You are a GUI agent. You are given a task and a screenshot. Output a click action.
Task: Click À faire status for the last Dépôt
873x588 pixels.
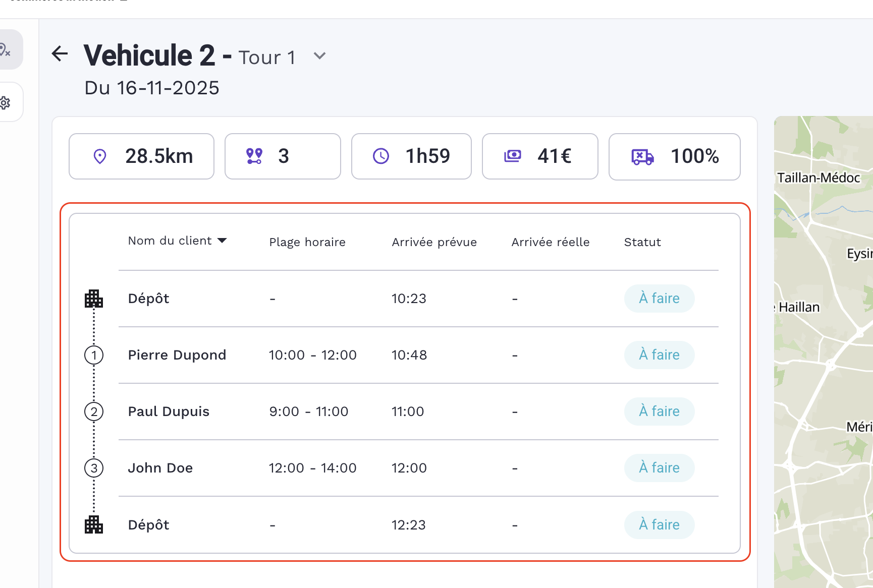[x=659, y=525]
